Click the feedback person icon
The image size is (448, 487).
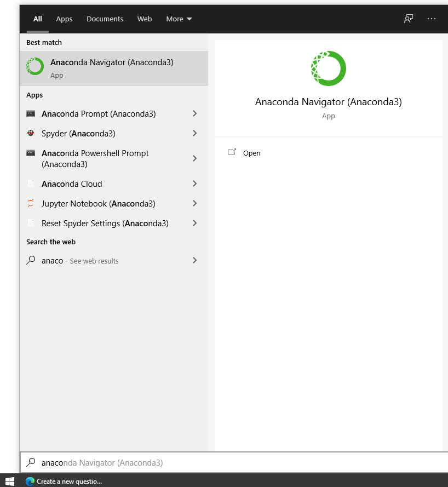[x=408, y=19]
